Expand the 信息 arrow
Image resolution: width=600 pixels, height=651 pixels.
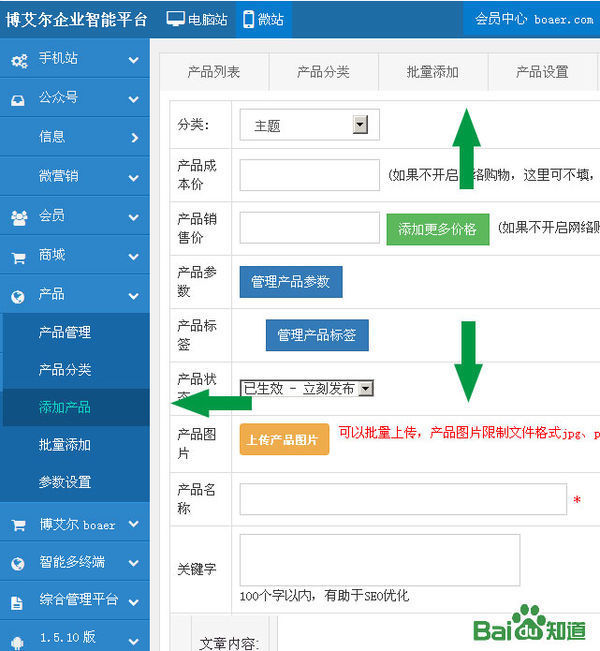click(x=135, y=137)
